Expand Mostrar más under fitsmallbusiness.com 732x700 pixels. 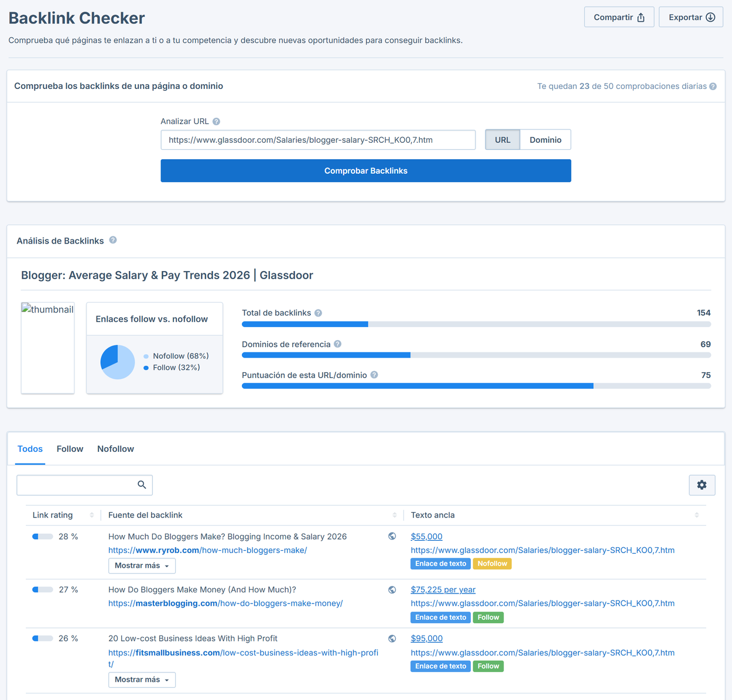tap(142, 680)
